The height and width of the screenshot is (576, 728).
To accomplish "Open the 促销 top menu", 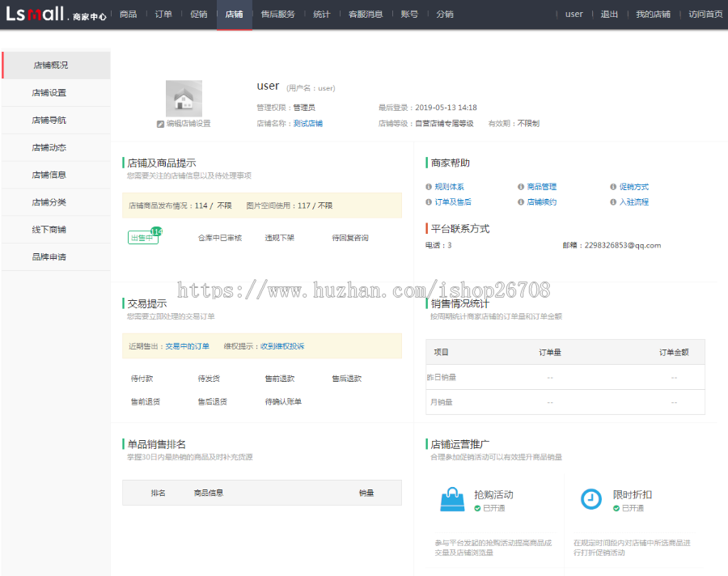I will pos(199,15).
